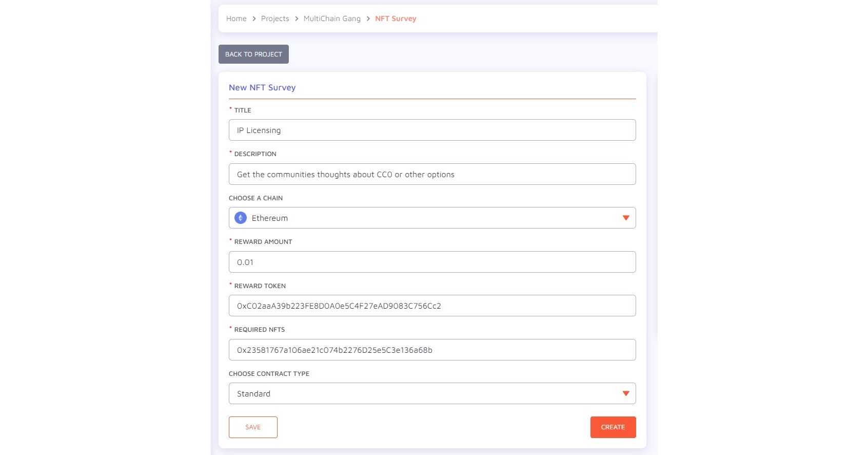Click the Home breadcrumb link
Screen dimensions: 868x455
[x=236, y=18]
